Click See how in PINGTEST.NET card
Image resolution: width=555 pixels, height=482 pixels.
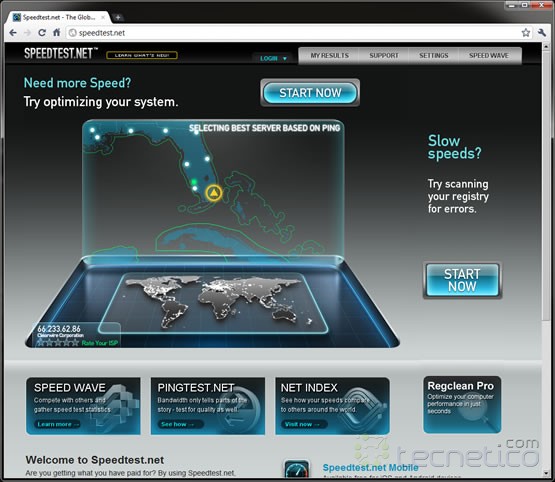pos(181,424)
